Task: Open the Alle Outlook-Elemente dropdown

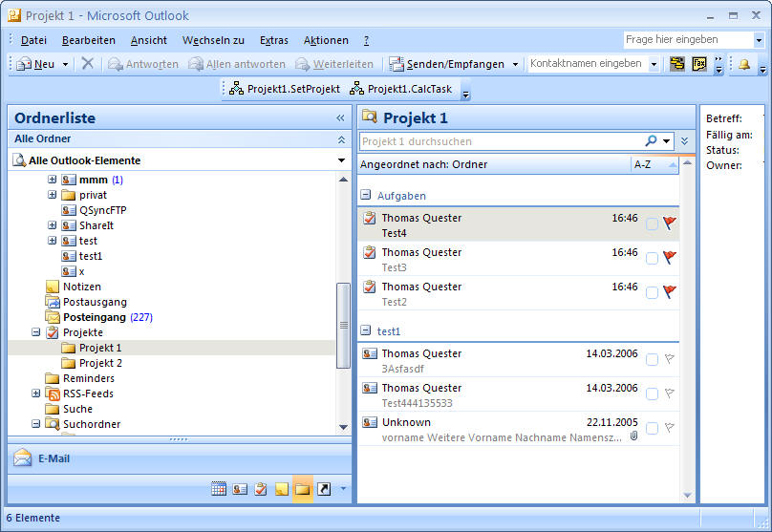Action: point(342,160)
